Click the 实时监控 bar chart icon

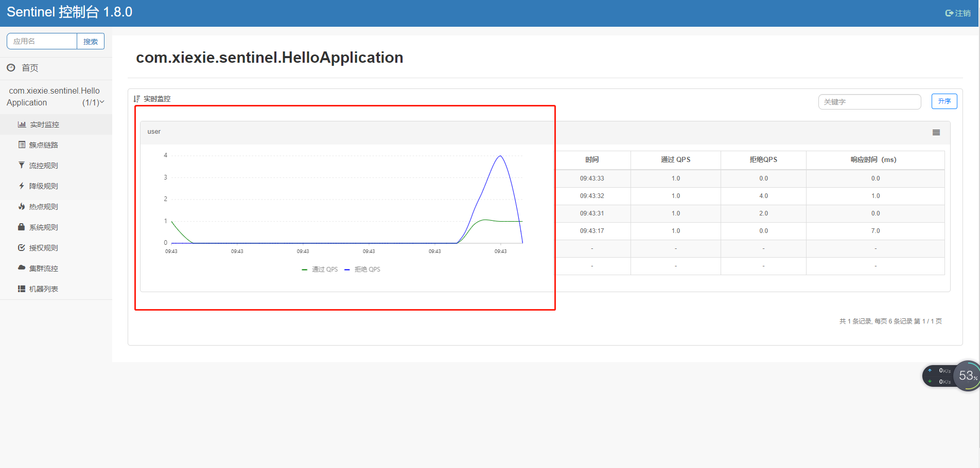[22, 124]
